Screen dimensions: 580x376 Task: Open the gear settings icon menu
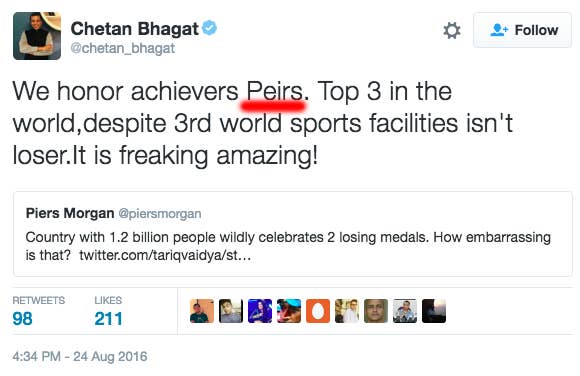[x=452, y=30]
